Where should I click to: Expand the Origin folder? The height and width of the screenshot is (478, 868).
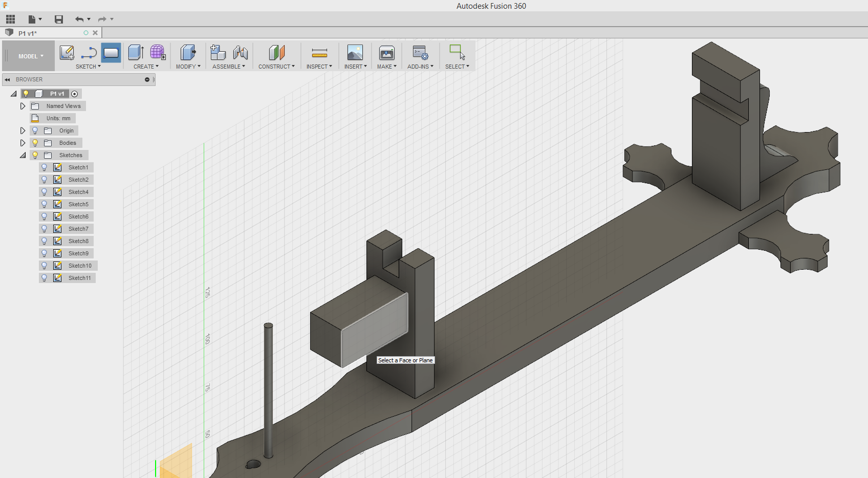pyautogui.click(x=23, y=131)
